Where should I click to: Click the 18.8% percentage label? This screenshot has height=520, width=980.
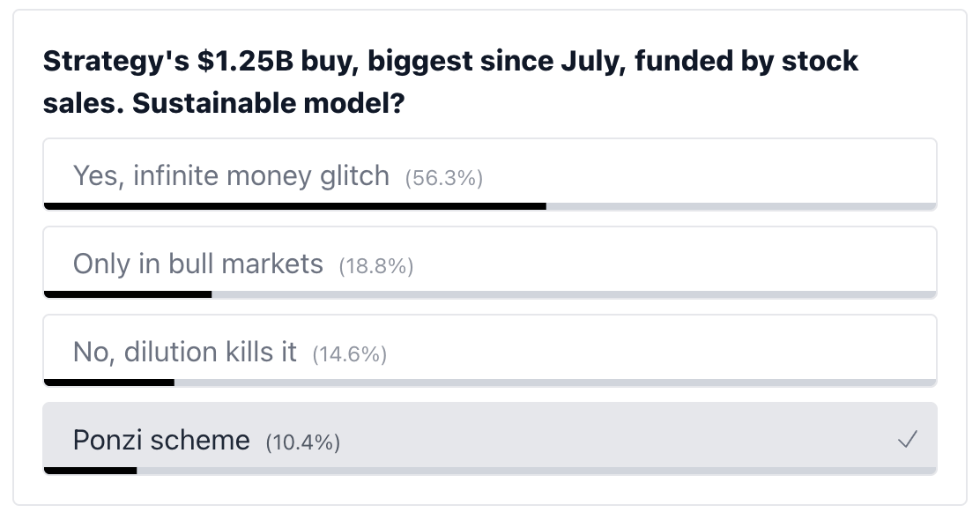(376, 265)
